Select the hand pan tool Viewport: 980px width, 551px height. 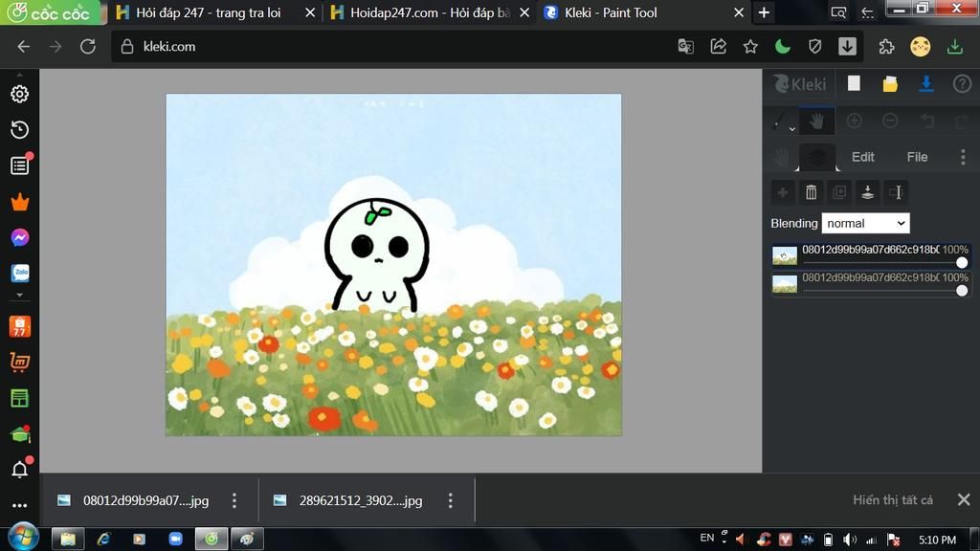point(817,121)
